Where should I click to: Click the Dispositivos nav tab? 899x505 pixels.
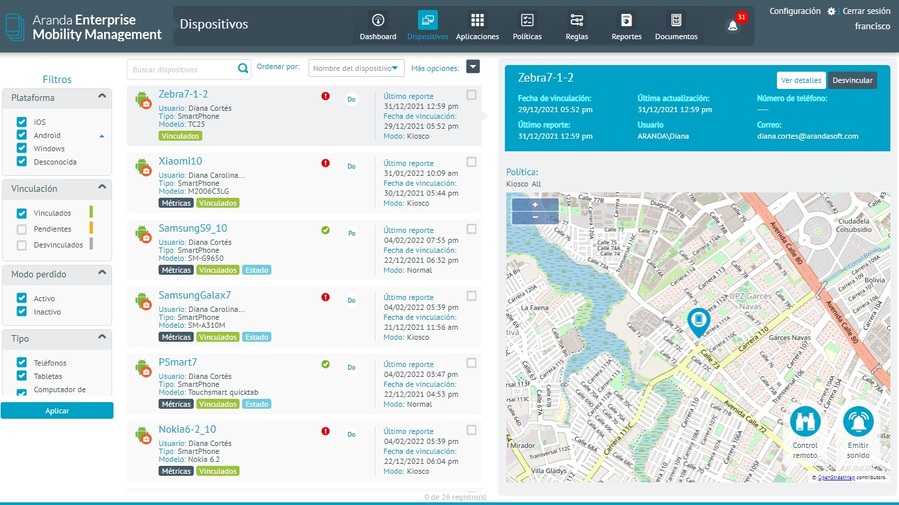[x=428, y=26]
